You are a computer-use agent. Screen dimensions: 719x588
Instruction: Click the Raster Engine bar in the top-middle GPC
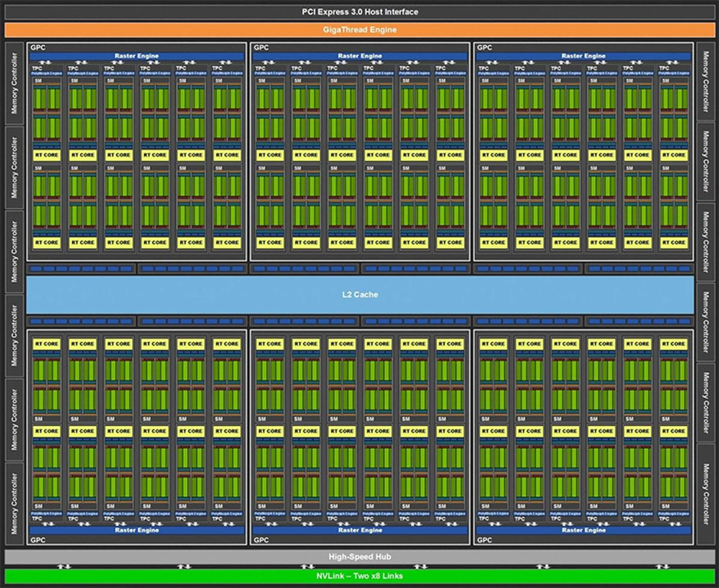(360, 56)
